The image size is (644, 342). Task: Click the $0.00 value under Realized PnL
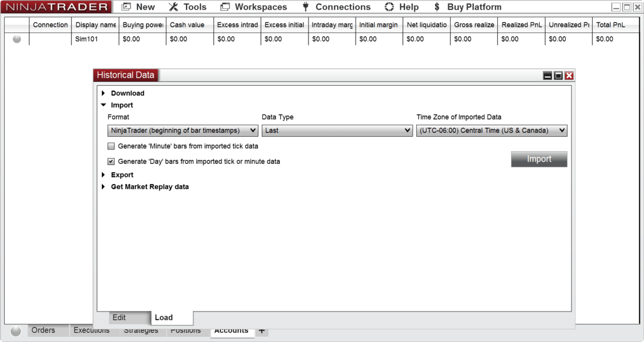point(510,39)
